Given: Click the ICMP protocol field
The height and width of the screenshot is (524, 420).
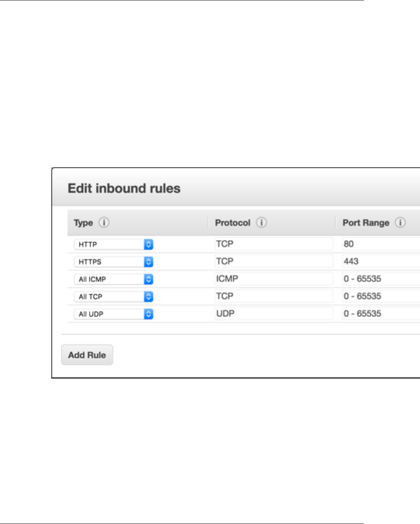Looking at the screenshot, I should [x=274, y=279].
